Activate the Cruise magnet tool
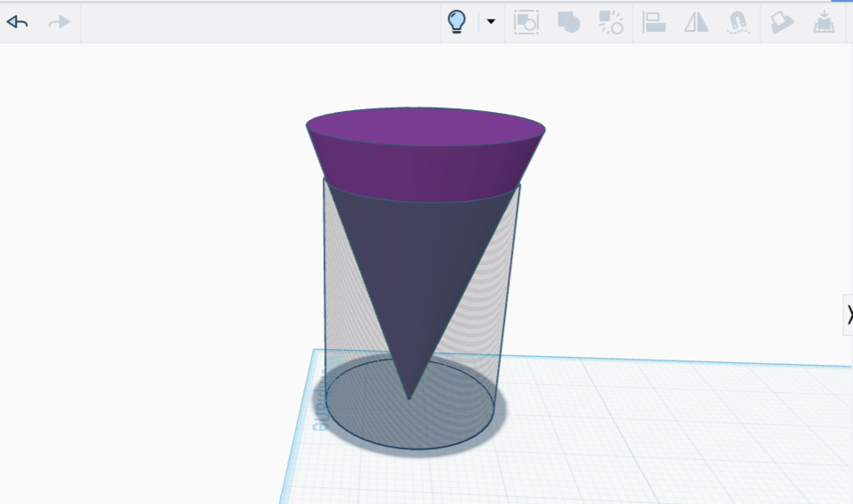853x504 pixels. [738, 23]
